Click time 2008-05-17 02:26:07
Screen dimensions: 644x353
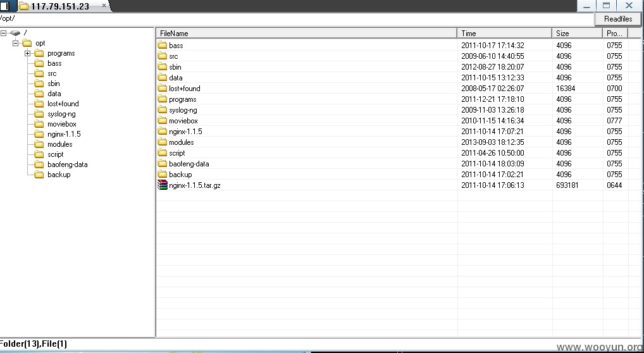coord(492,89)
